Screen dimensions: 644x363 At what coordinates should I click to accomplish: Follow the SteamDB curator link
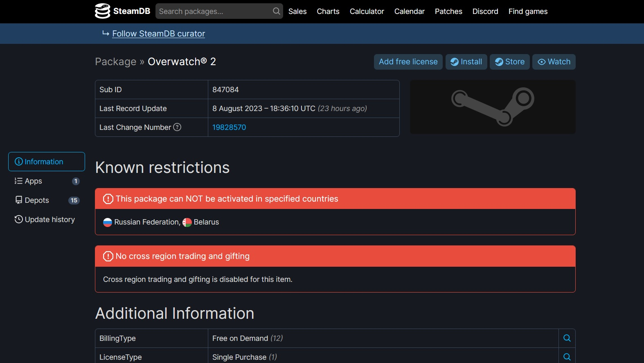(159, 34)
